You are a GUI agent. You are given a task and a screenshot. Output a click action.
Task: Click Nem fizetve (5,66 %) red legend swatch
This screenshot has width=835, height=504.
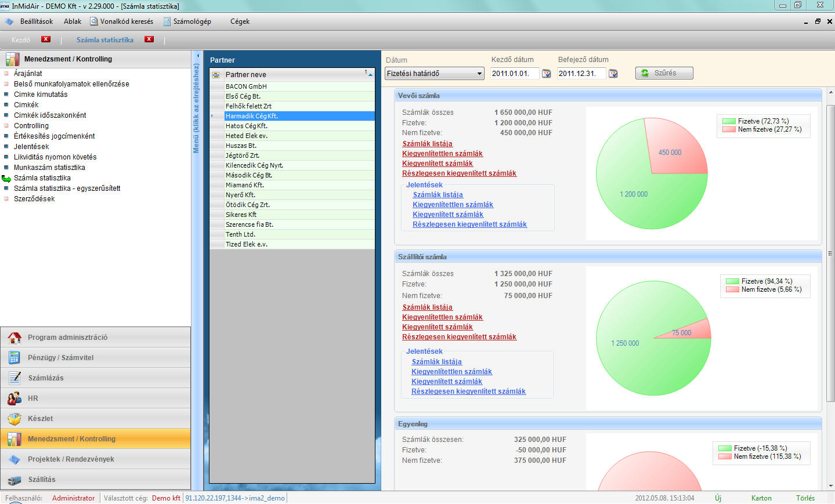click(732, 289)
